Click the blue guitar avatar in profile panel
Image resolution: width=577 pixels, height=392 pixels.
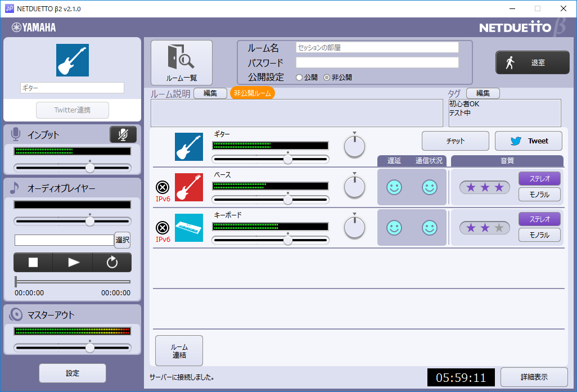click(x=73, y=60)
